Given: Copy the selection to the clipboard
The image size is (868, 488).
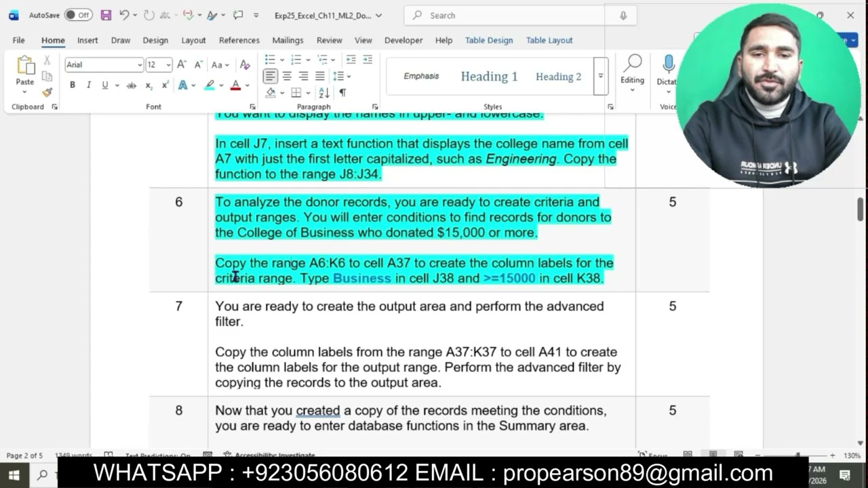Looking at the screenshot, I should (47, 76).
